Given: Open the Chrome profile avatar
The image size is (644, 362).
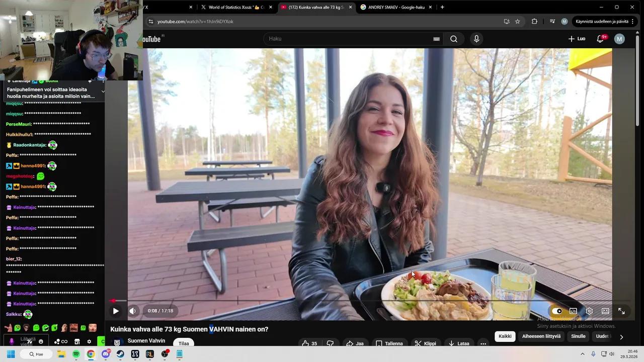Looking at the screenshot, I should 565,22.
